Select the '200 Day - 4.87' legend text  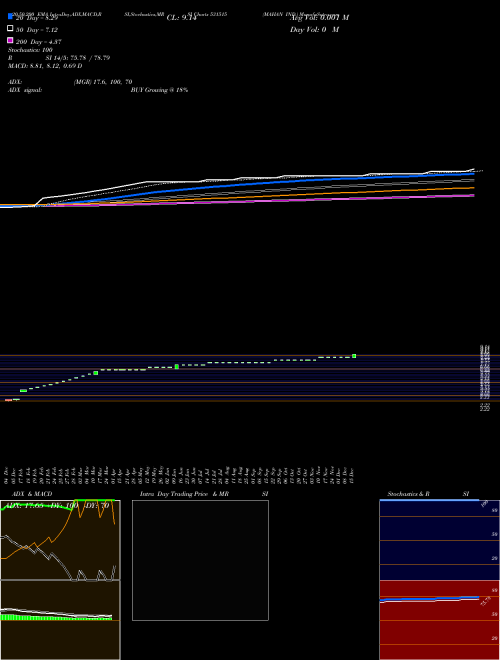click(x=39, y=42)
